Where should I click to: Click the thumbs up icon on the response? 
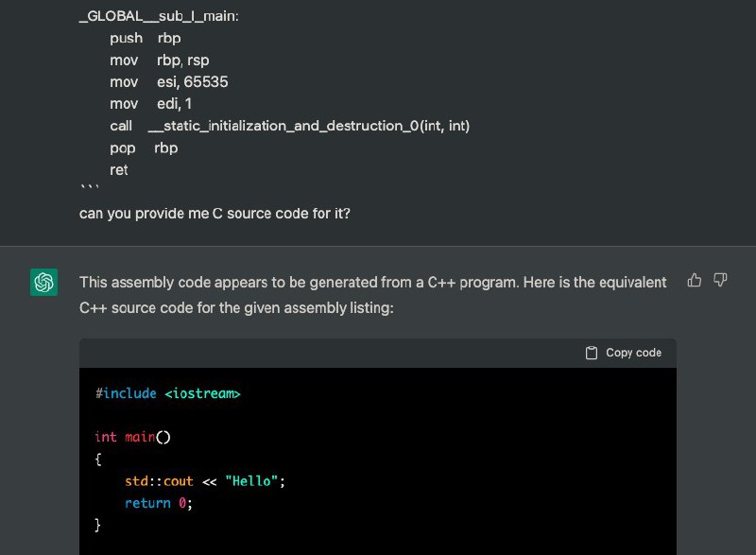(x=695, y=280)
